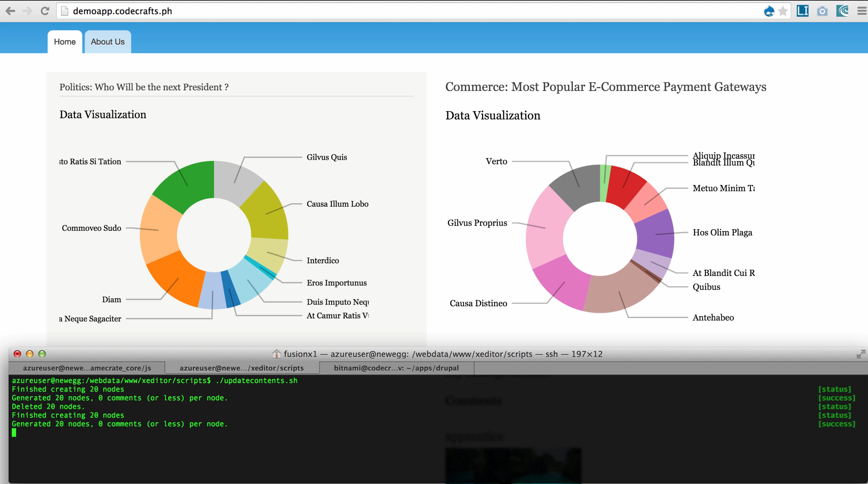Switch to the amecrate_core/js terminal tab

(87, 368)
